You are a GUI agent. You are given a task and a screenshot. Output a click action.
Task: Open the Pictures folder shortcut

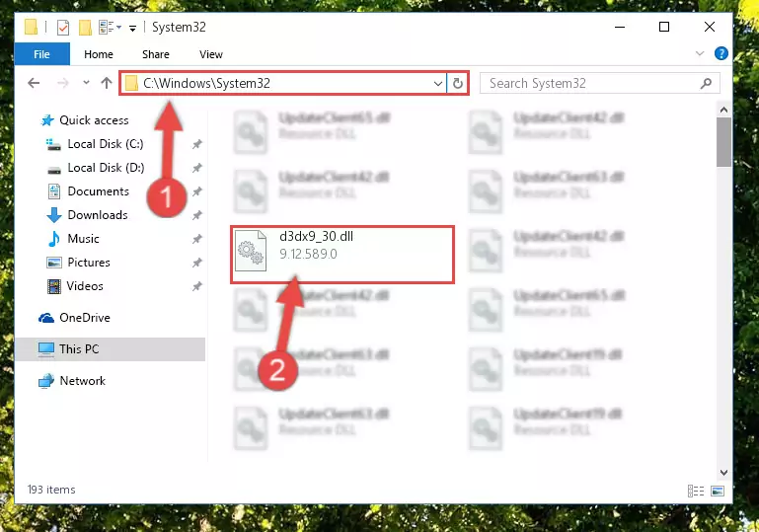point(89,263)
